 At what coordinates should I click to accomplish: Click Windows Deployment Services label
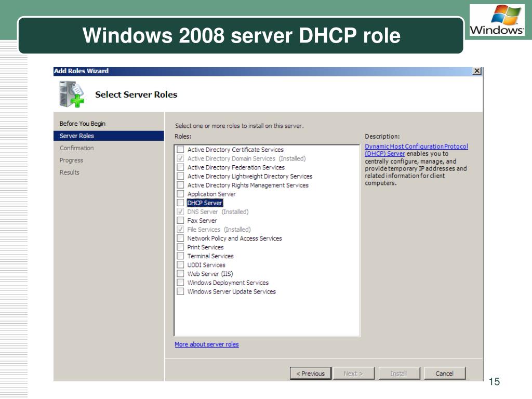(x=228, y=282)
